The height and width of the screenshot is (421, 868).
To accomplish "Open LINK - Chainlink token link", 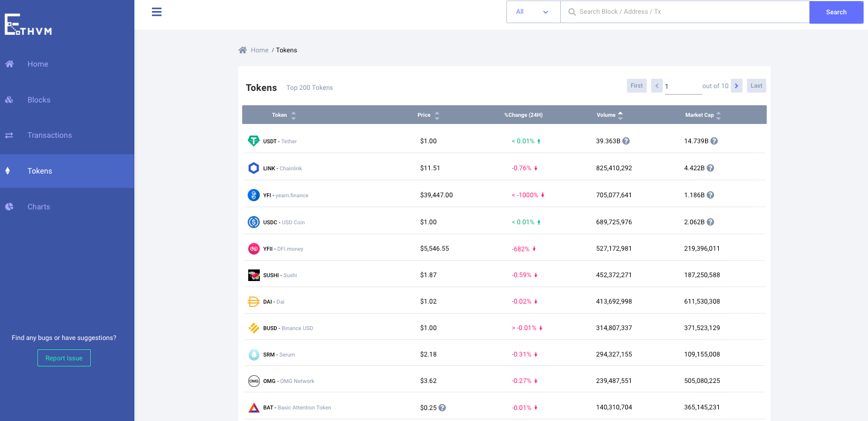I will tap(282, 169).
